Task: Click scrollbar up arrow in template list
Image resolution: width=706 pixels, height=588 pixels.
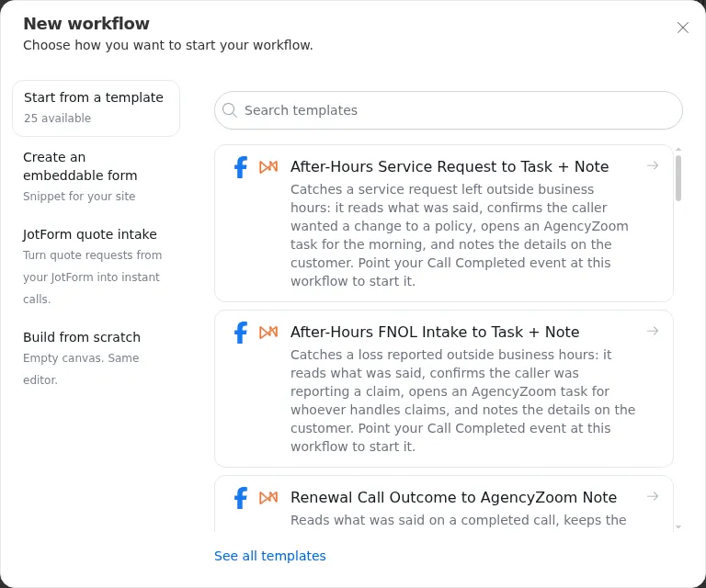Action: pos(678,149)
